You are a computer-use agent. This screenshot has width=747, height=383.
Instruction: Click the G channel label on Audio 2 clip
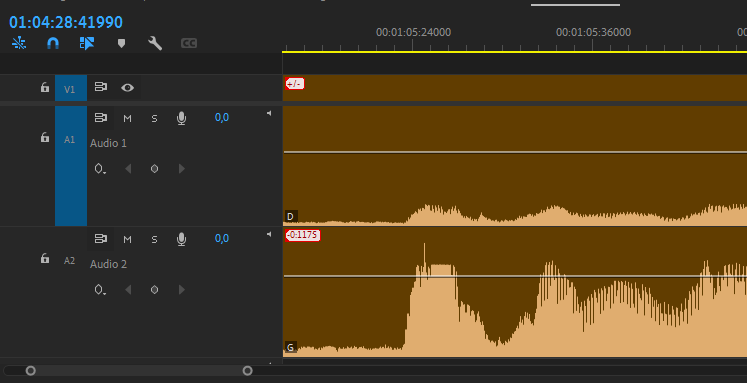[290, 347]
